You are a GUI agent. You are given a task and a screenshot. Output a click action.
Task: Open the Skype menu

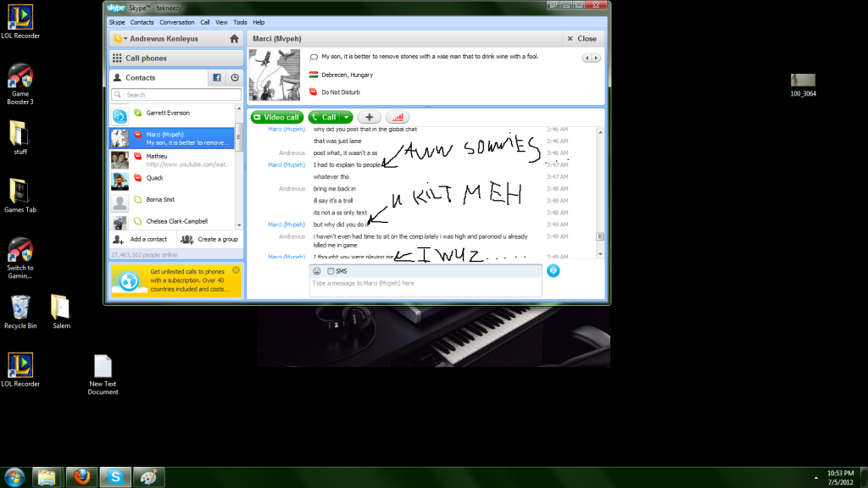pos(117,23)
